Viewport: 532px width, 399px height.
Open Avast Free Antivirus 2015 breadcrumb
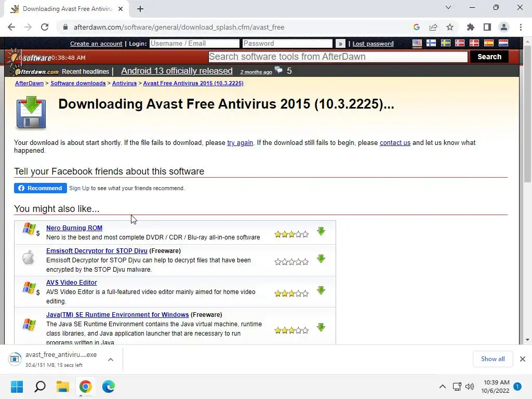pos(193,83)
